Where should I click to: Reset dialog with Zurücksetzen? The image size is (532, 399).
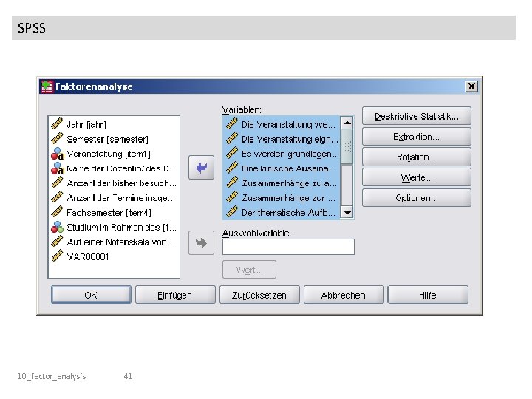coord(259,295)
